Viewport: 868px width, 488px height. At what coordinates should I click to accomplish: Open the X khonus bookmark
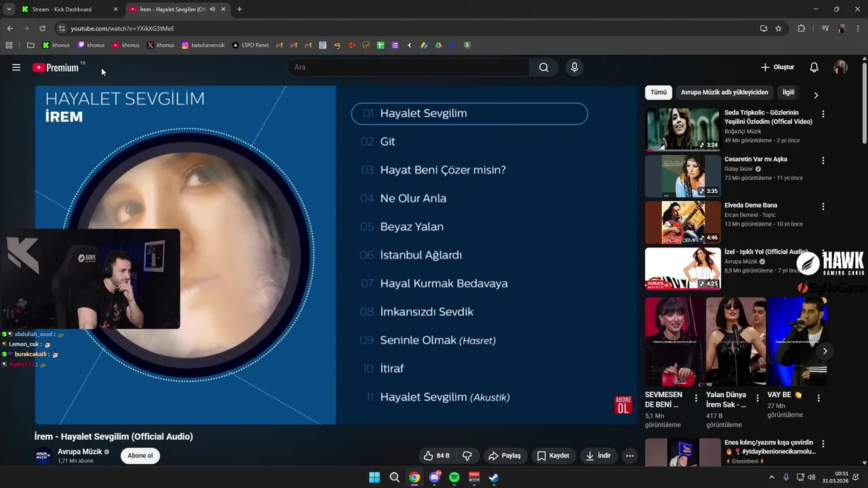(161, 45)
